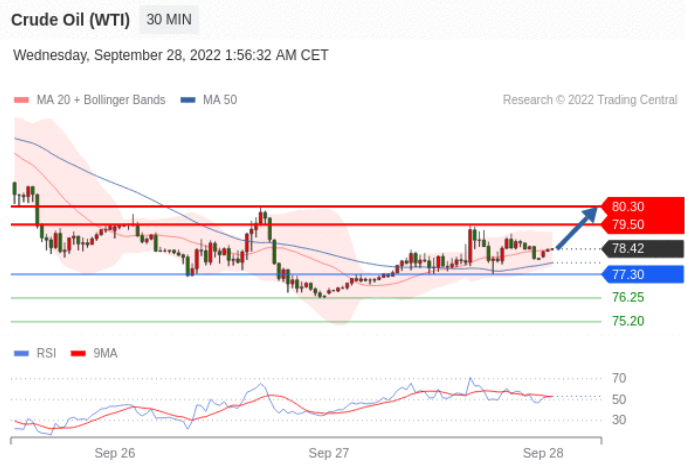Click the 77.30 pivot price label
Screen dimensions: 685x468
643,274
